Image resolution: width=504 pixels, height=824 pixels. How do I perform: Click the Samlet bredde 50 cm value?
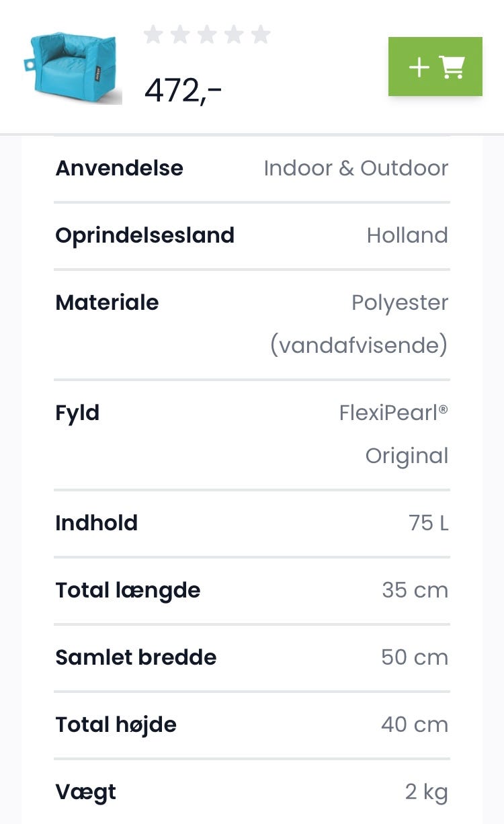tap(414, 657)
